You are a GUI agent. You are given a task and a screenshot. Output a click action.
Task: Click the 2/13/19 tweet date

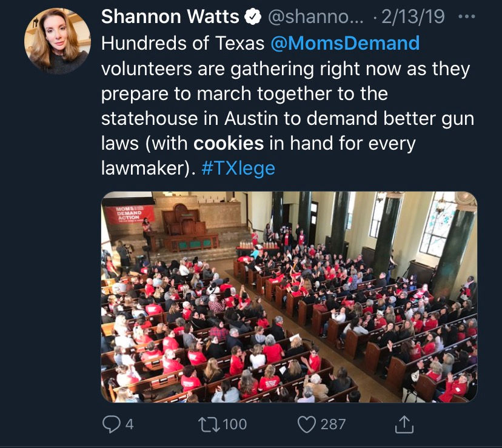[x=413, y=16]
